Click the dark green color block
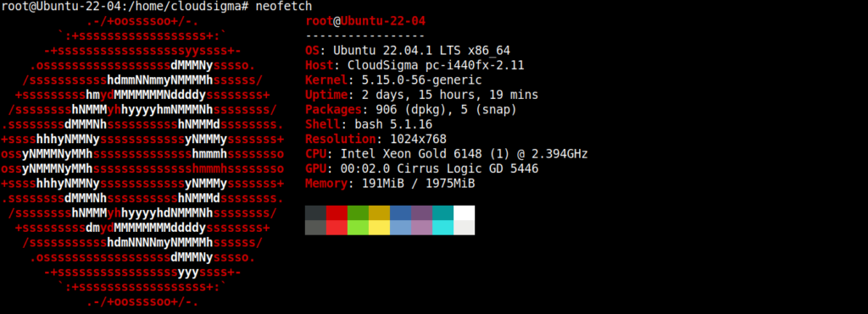 (359, 212)
